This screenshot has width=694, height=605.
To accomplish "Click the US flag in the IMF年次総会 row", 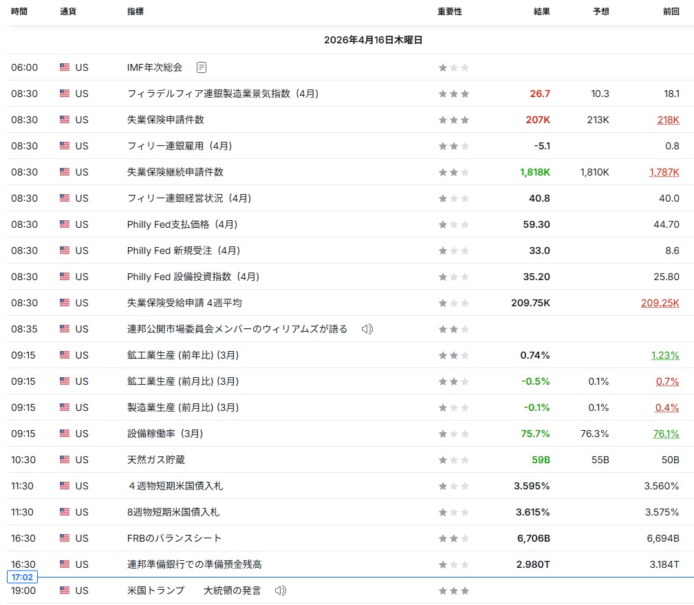I will click(65, 68).
